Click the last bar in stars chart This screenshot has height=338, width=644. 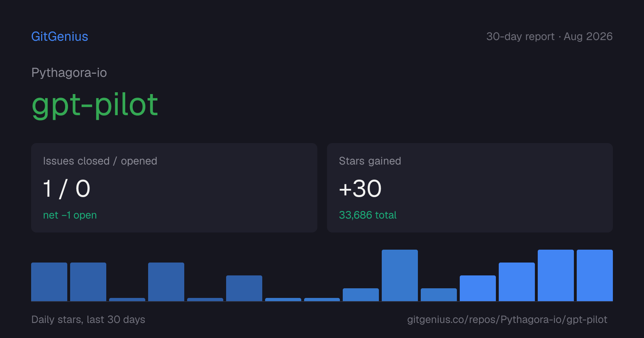click(595, 275)
